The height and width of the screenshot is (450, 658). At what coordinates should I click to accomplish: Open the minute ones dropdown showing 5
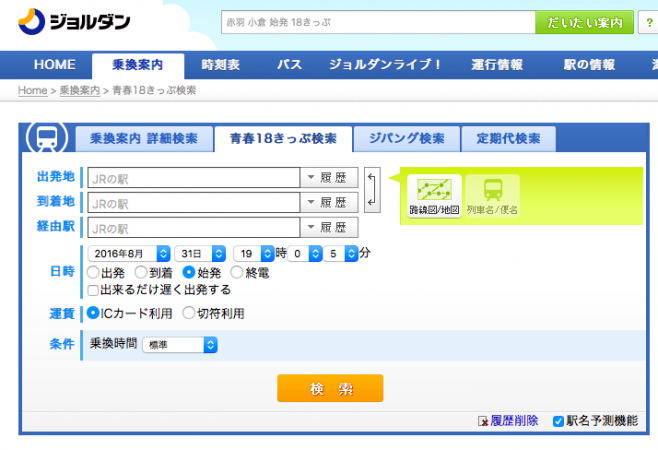(x=341, y=254)
